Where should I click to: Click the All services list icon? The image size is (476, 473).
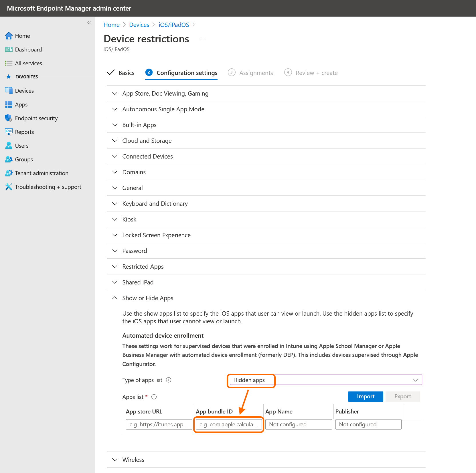(x=9, y=63)
